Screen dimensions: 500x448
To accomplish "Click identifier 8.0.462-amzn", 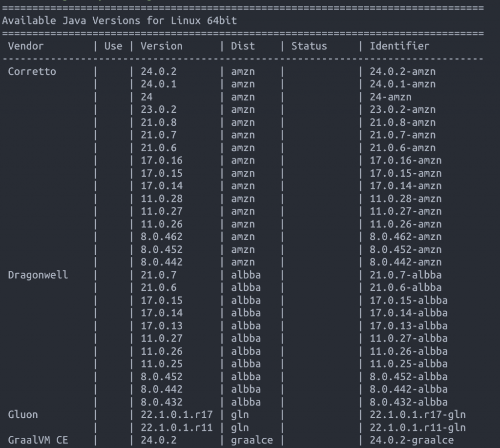I will pos(406,237).
